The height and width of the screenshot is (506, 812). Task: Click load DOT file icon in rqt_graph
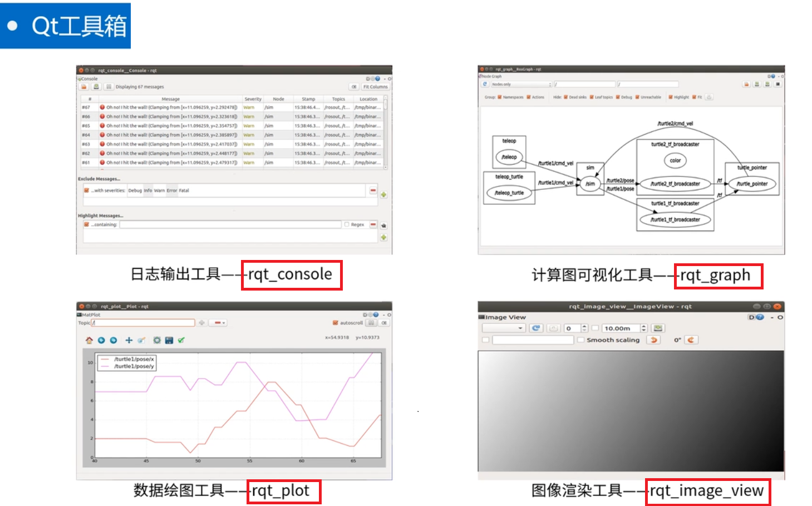tap(746, 84)
